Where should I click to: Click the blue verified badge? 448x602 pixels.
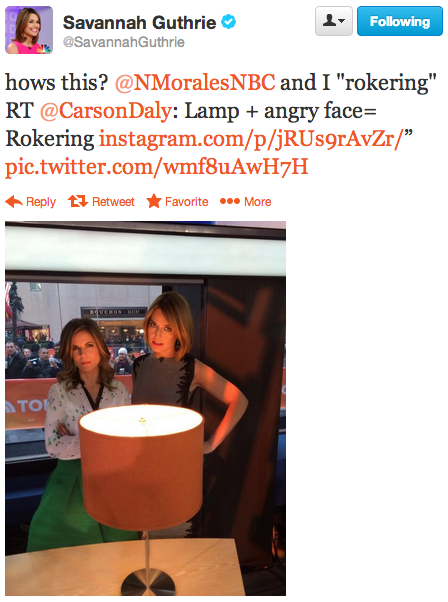click(229, 22)
